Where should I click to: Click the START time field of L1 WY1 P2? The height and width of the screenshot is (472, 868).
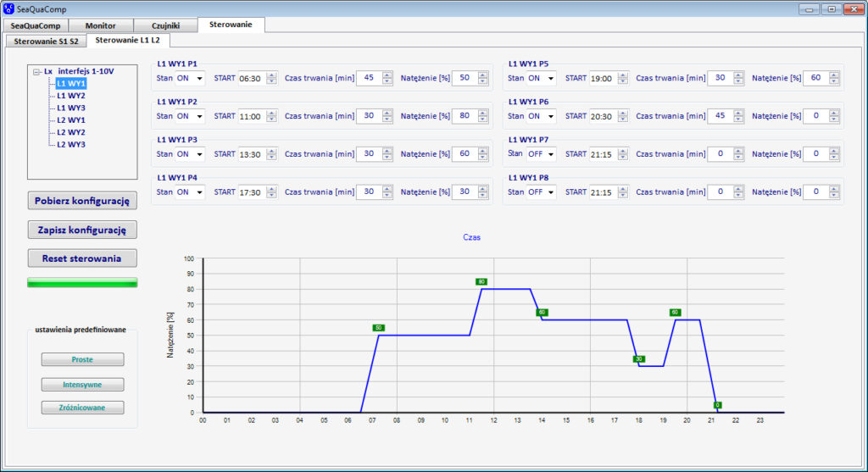(251, 116)
